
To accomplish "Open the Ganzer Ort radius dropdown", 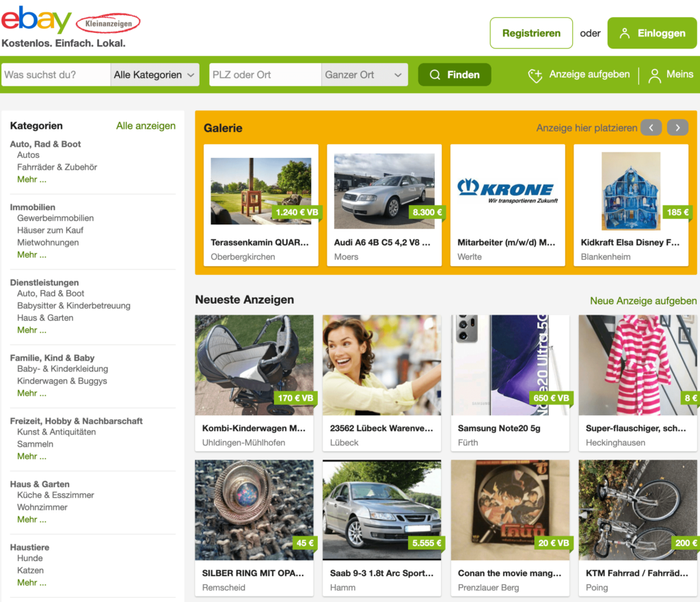I will [x=364, y=75].
